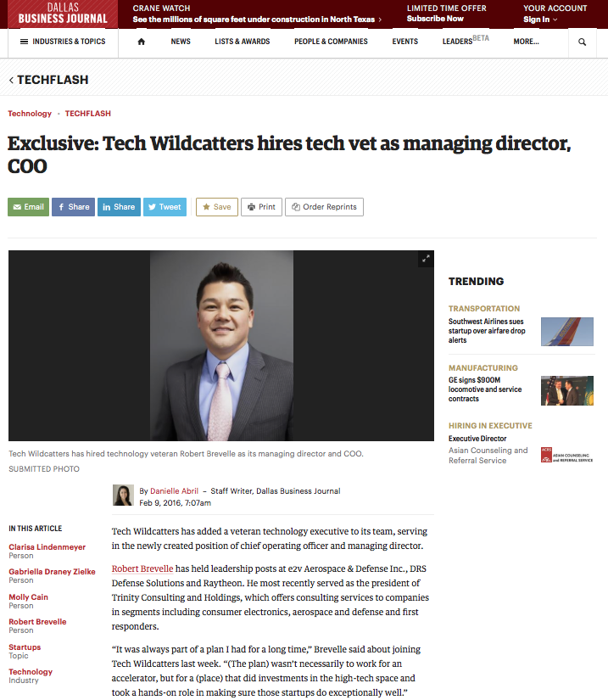Print the article
The image size is (608, 700).
pyautogui.click(x=261, y=207)
